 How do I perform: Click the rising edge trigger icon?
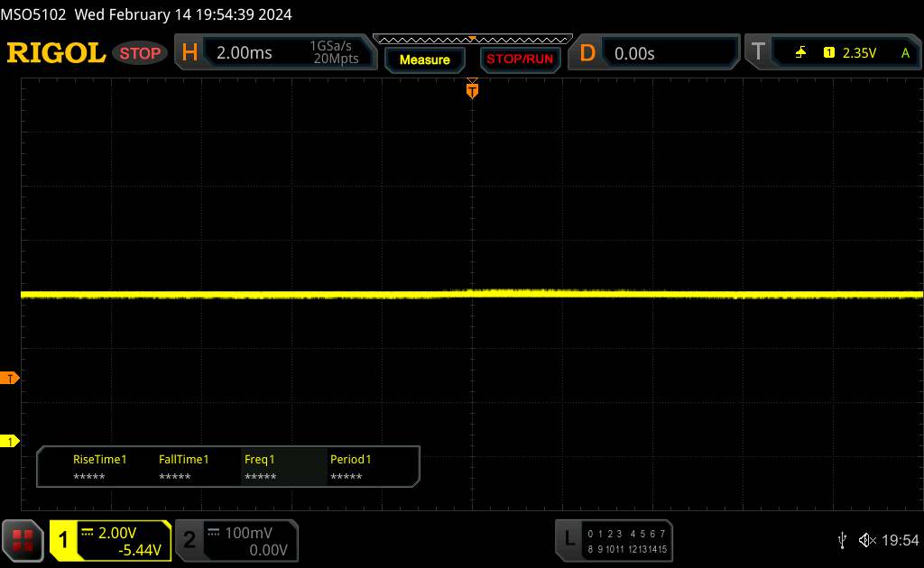click(x=800, y=53)
